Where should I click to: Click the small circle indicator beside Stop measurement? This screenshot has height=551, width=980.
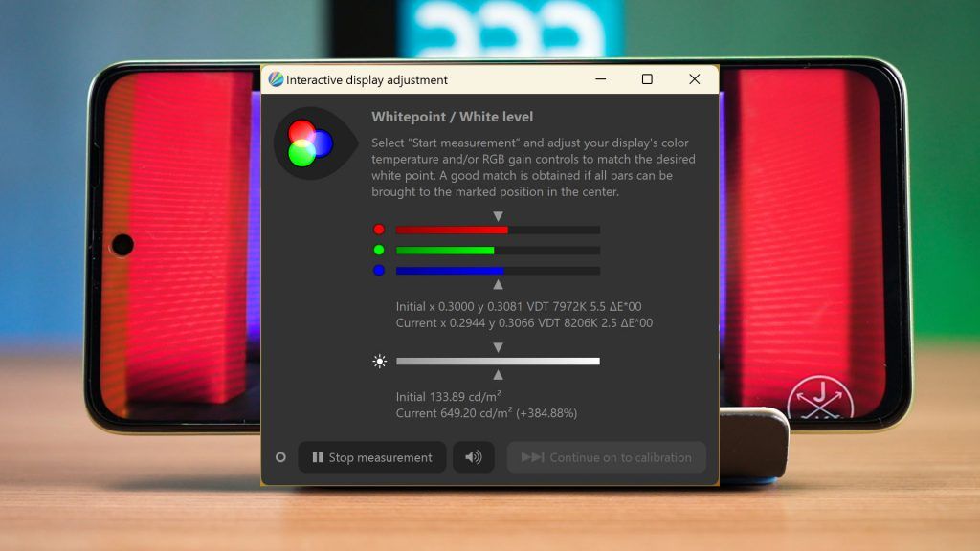click(x=280, y=457)
